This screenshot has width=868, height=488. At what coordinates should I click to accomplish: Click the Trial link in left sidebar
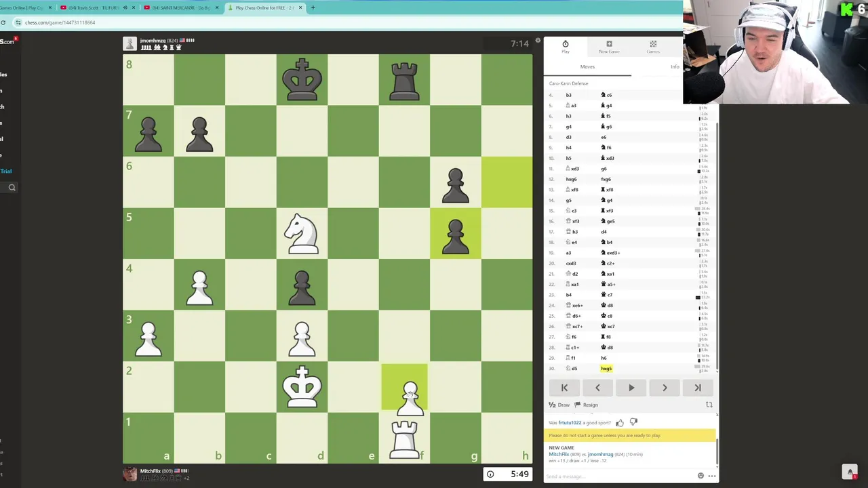6,171
